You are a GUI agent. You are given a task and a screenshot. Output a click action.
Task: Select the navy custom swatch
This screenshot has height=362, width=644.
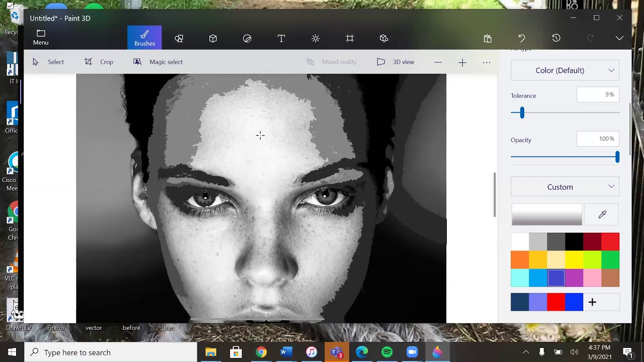520,302
